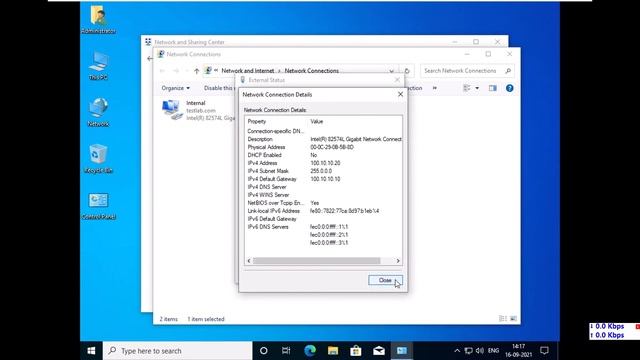Open Microsoft Store from taskbar
The image size is (640, 360).
[x=356, y=351]
